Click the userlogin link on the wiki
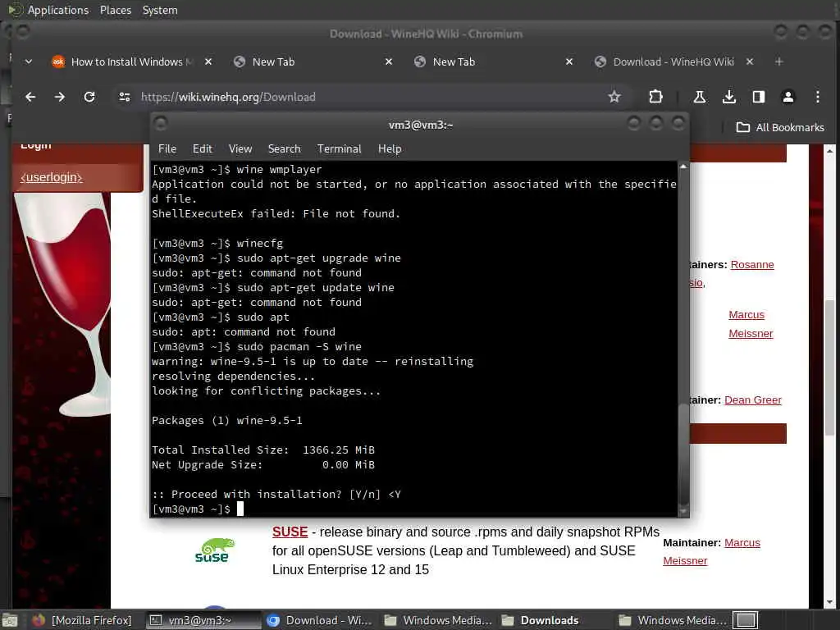This screenshot has height=630, width=840. tap(52, 177)
